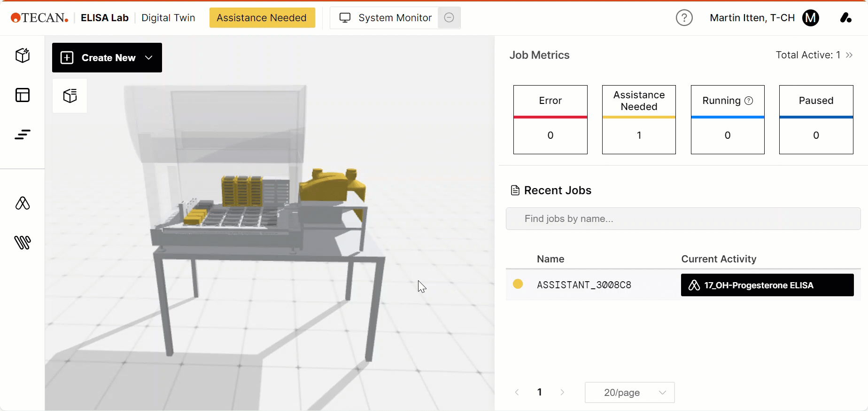The height and width of the screenshot is (411, 868).
Task: Open the help question mark icon
Action: tap(684, 18)
